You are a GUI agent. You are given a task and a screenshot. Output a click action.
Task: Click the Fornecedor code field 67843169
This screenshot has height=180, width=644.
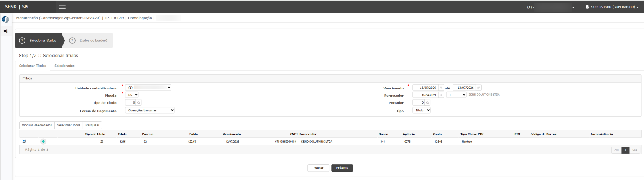point(426,95)
